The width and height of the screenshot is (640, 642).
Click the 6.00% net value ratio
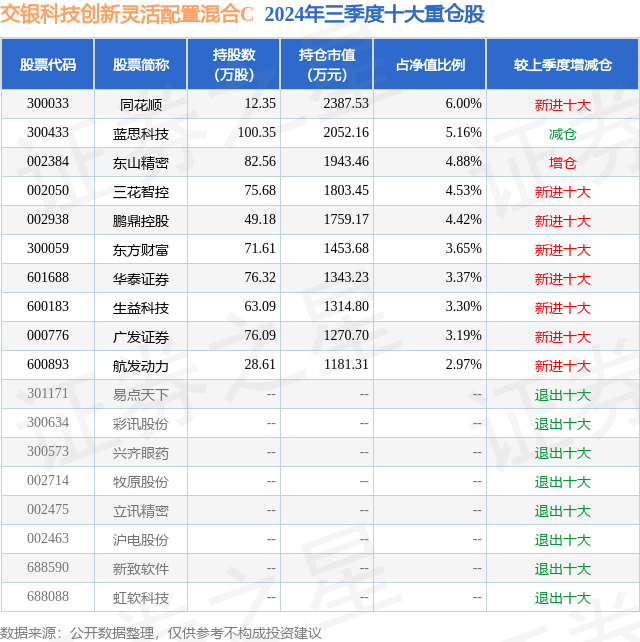point(464,104)
